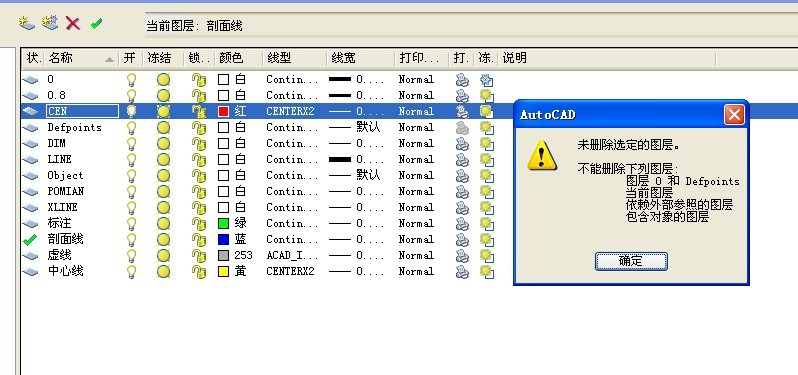Click 默认 lineweight of Defpoints layer
Viewport: 798px width, 375px height.
368,127
